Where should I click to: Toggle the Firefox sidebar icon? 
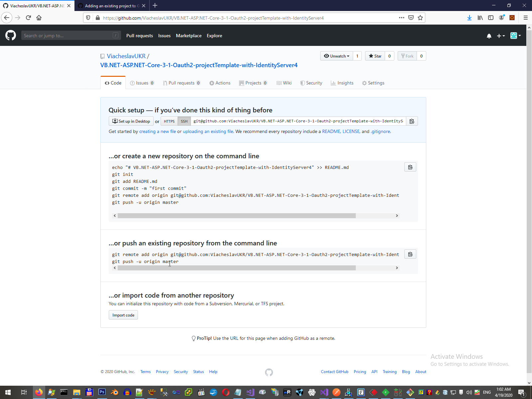tap(491, 18)
